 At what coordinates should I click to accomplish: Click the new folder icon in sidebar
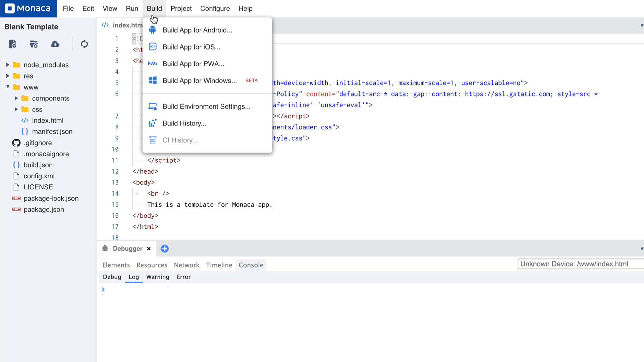pyautogui.click(x=34, y=44)
